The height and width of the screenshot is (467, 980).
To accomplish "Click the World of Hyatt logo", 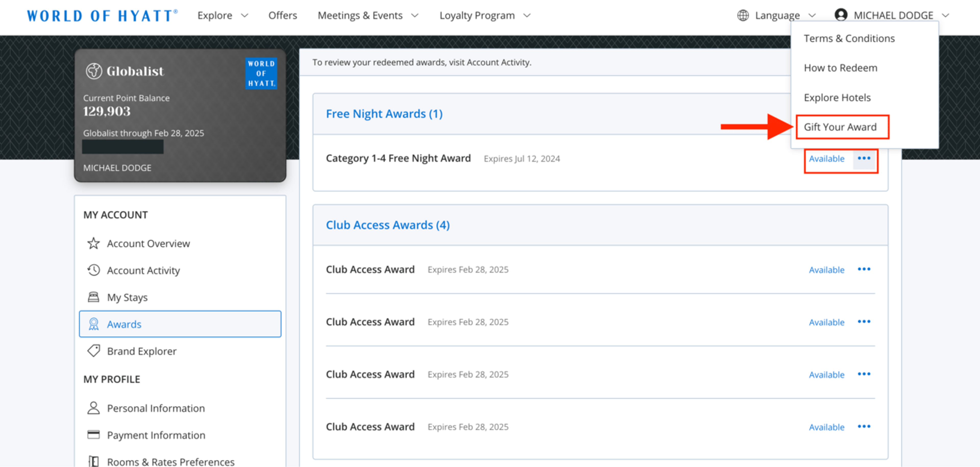I will tap(102, 16).
